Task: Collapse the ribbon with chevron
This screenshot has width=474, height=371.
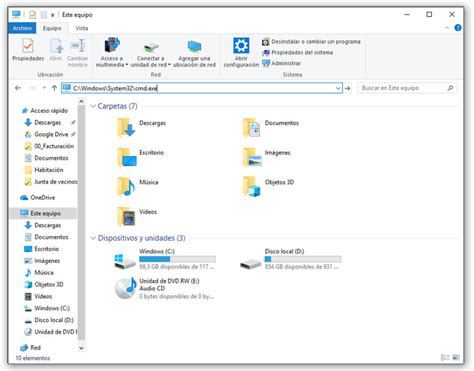Action: (447, 28)
